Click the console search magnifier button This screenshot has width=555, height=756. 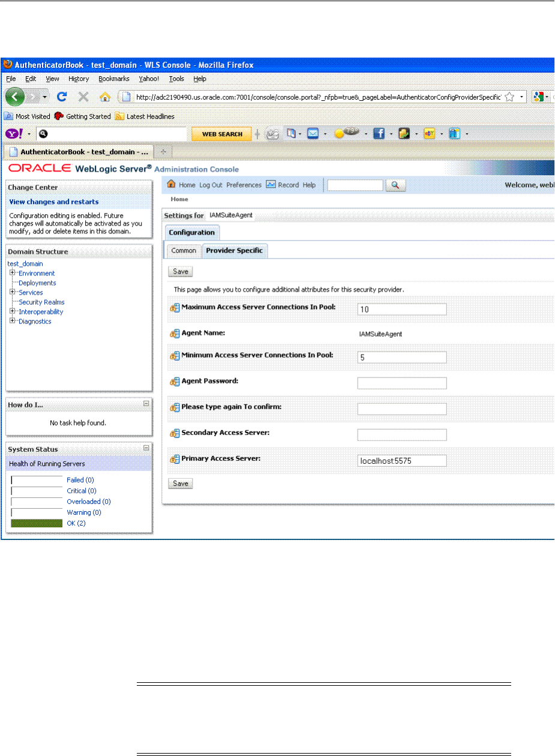tap(395, 185)
